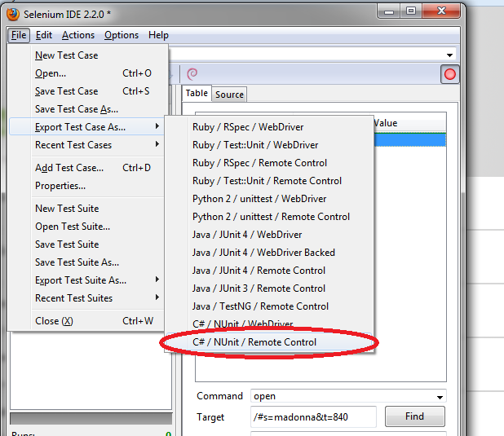Select Save Test Suite
The width and height of the screenshot is (504, 436).
[x=86, y=244]
